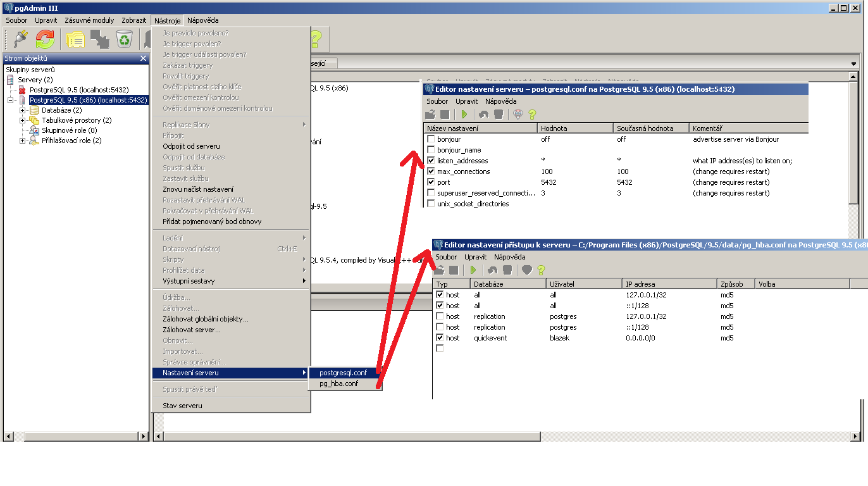
Task: Click help question mark in postgresql.conf editor
Action: coord(532,115)
